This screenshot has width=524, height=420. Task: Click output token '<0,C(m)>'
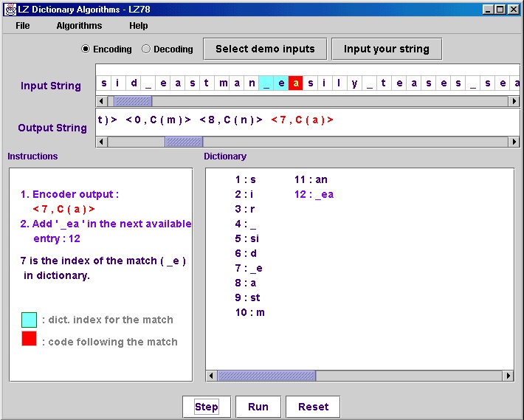click(x=158, y=120)
